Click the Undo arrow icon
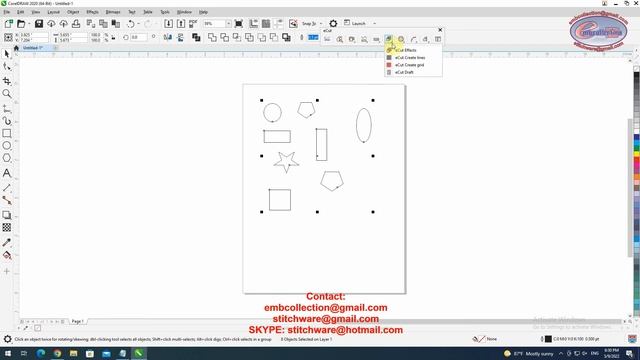Image resolution: width=640 pixels, height=360 pixels. tap(130, 24)
